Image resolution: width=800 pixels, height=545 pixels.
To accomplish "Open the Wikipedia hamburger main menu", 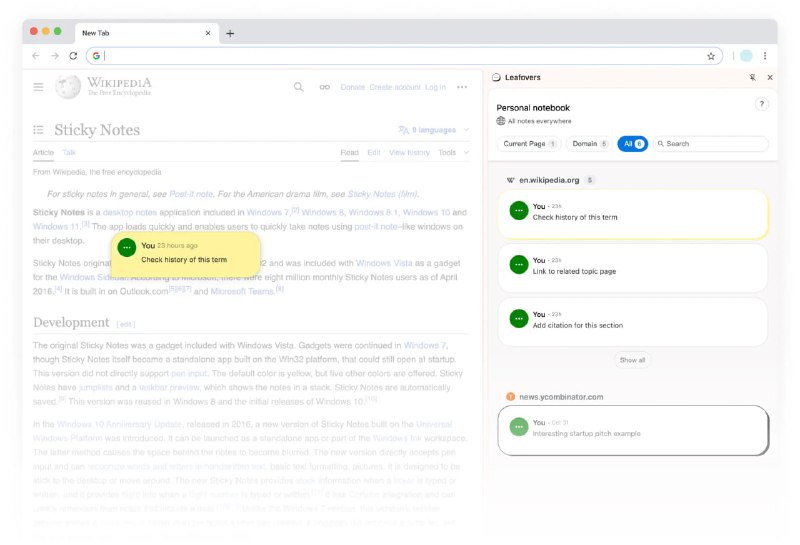I will [x=38, y=87].
